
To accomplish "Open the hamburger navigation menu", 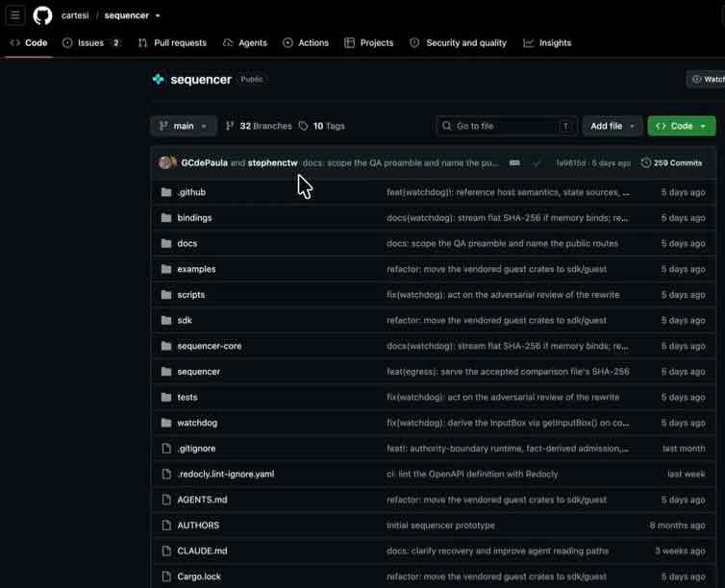I will pyautogui.click(x=14, y=15).
